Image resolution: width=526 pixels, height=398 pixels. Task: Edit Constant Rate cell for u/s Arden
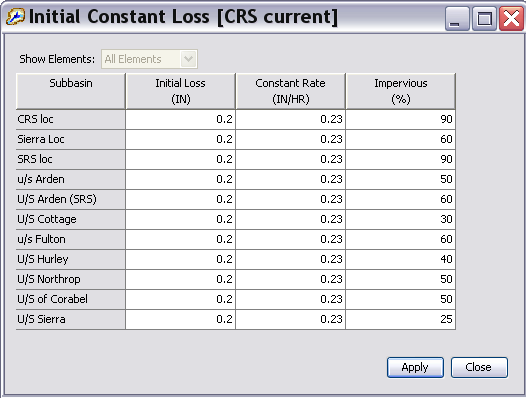[291, 179]
